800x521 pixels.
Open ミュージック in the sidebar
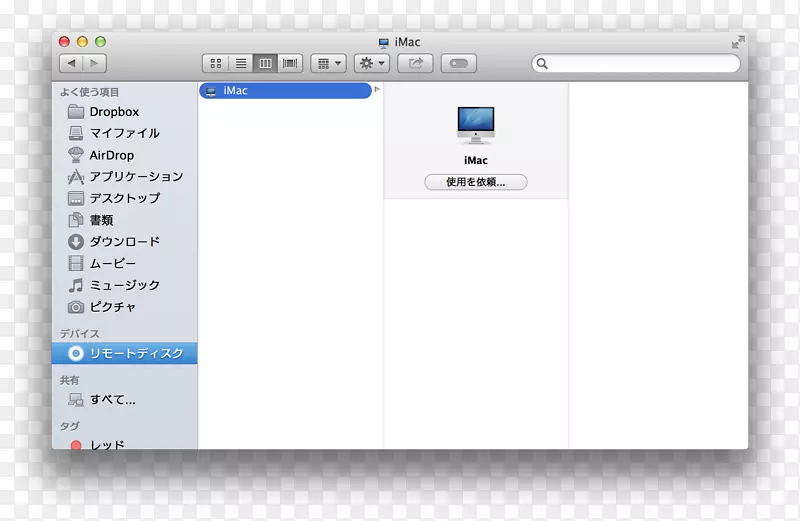pos(124,285)
